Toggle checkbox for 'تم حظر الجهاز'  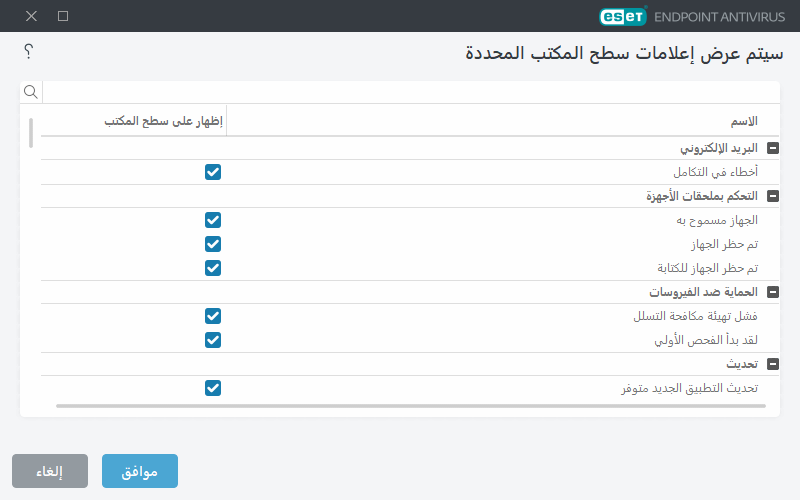click(x=213, y=244)
